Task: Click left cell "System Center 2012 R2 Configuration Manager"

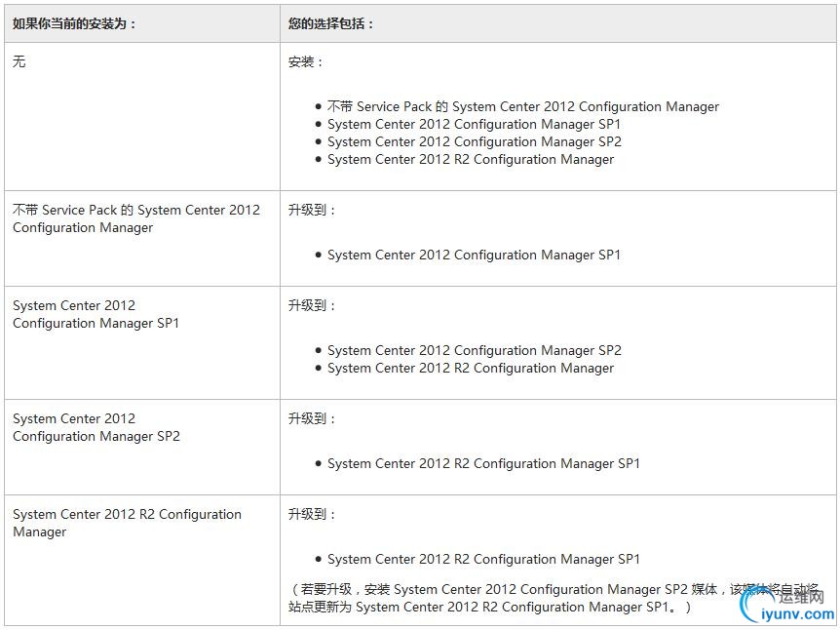Action: tap(127, 523)
